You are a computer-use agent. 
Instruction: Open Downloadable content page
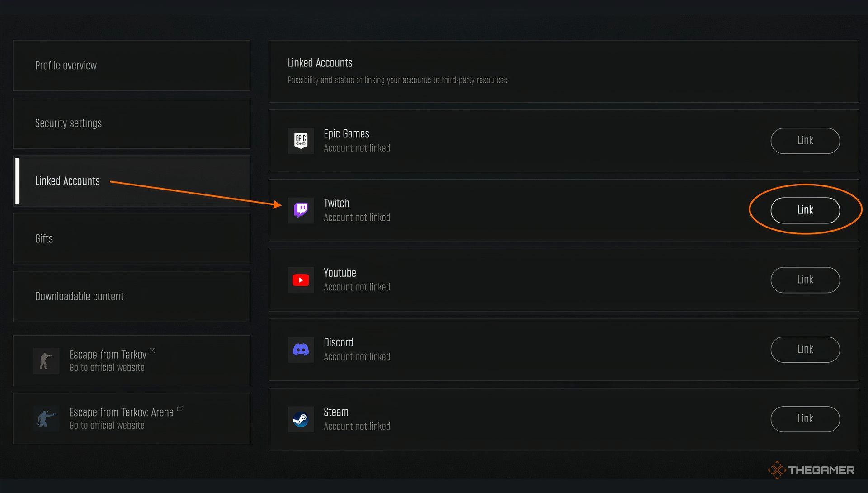coord(131,297)
